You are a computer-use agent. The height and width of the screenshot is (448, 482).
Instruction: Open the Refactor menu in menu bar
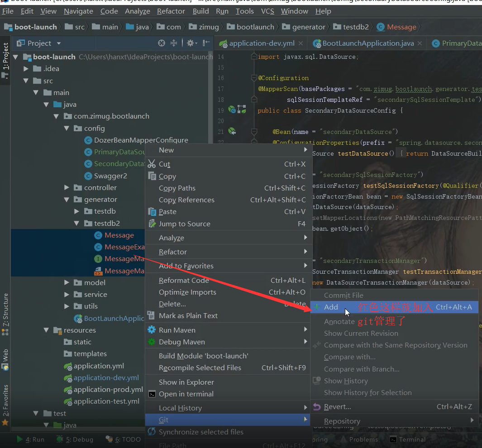[171, 11]
